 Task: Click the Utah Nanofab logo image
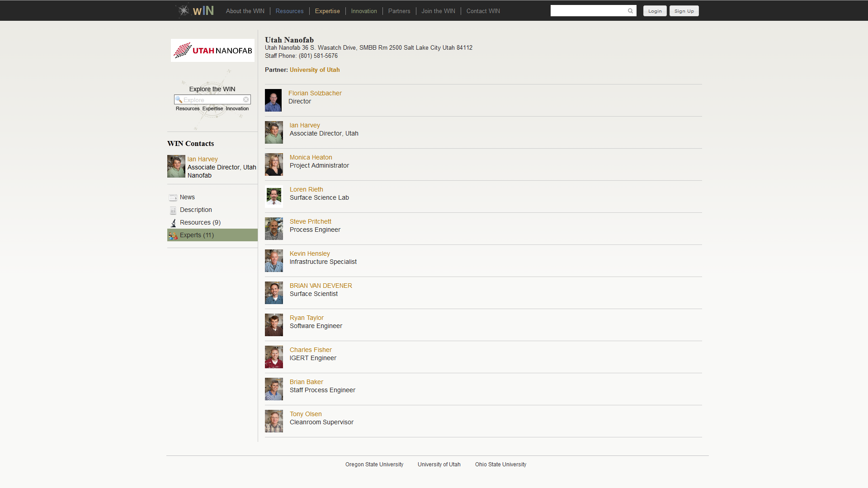212,50
